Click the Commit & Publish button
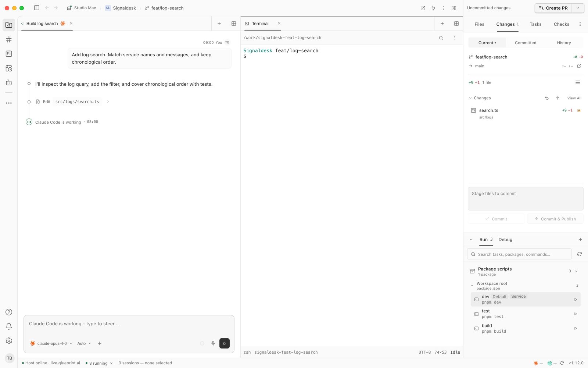The height and width of the screenshot is (368, 588). point(555,219)
